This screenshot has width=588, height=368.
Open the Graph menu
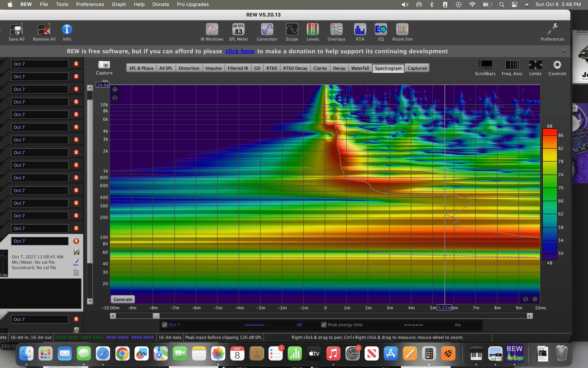(119, 4)
